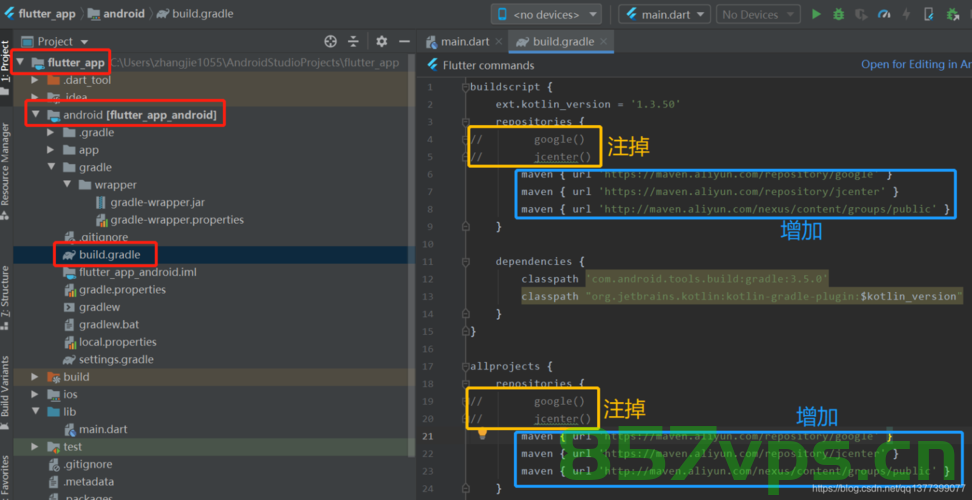This screenshot has width=972, height=500.
Task: Click the line 12 classpath gradle:3.5.0 text
Action: [707, 279]
